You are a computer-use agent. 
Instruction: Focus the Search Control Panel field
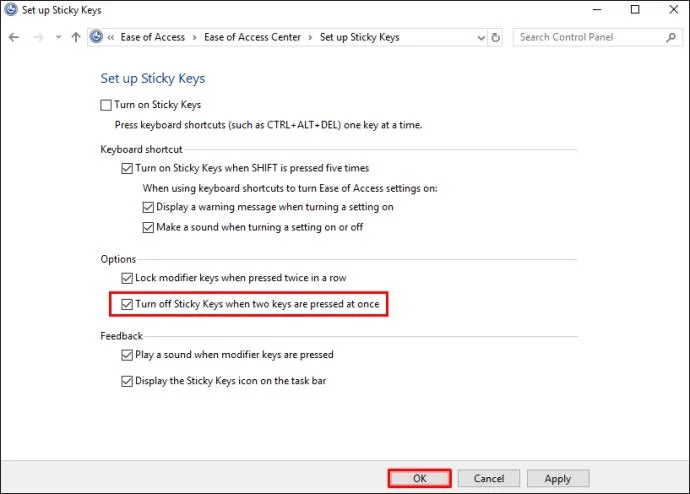point(597,37)
